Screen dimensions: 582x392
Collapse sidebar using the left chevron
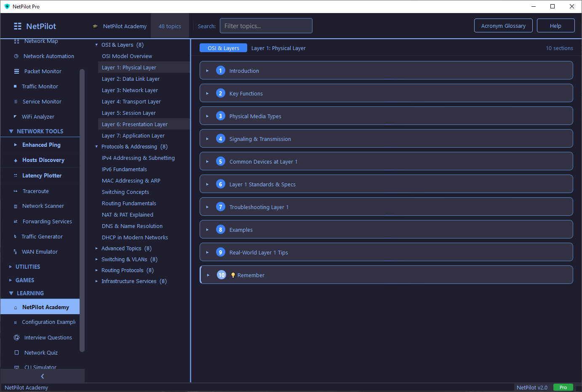point(42,376)
